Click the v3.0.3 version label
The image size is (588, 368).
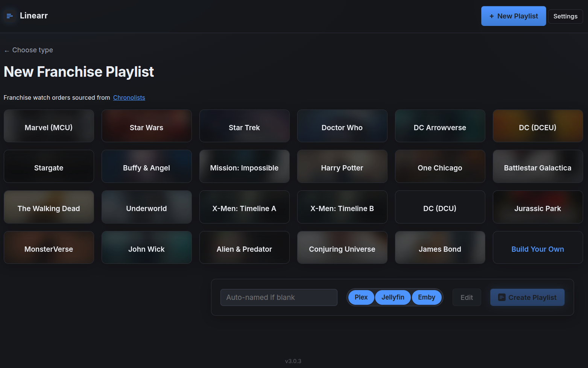point(293,361)
